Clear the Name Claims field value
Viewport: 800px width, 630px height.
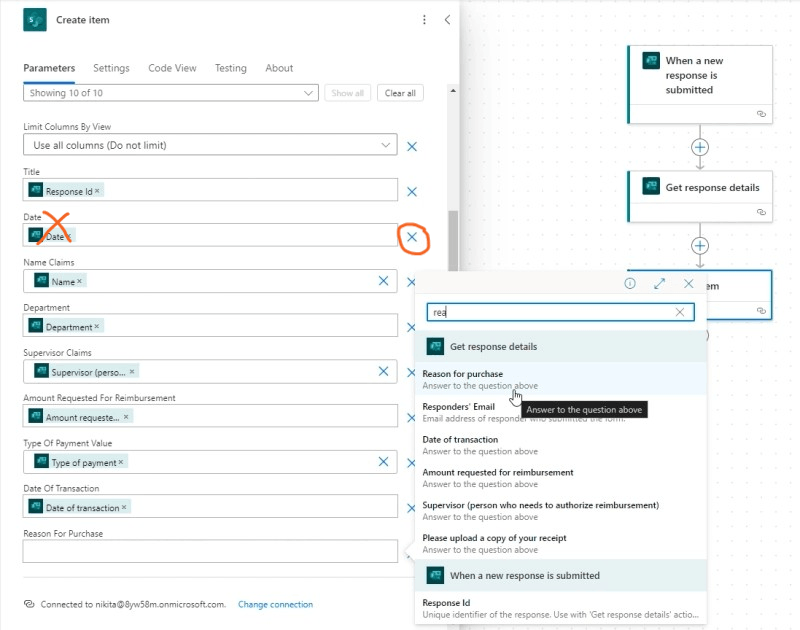coord(383,281)
